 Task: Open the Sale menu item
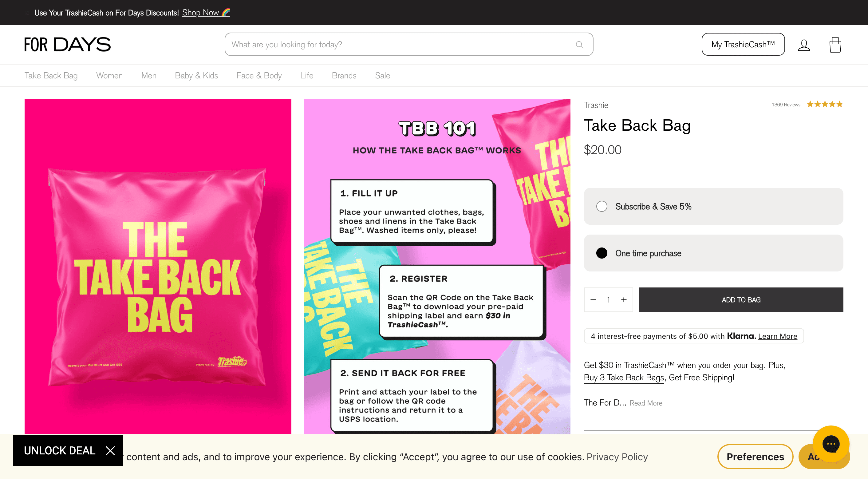382,76
